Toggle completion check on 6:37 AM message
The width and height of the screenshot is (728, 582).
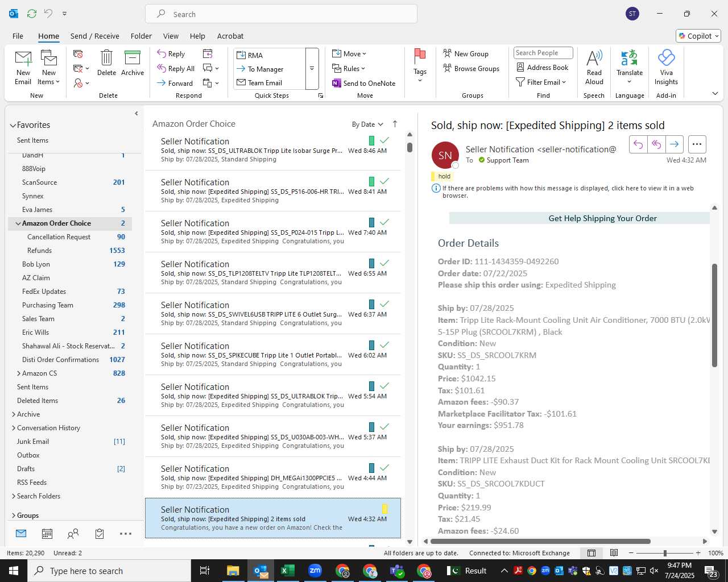tap(384, 304)
